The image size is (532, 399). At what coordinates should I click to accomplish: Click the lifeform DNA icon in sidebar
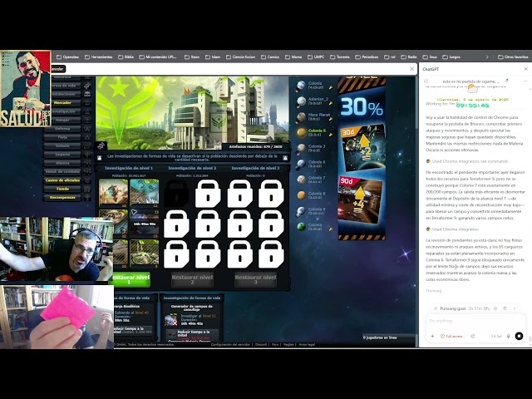(x=87, y=86)
